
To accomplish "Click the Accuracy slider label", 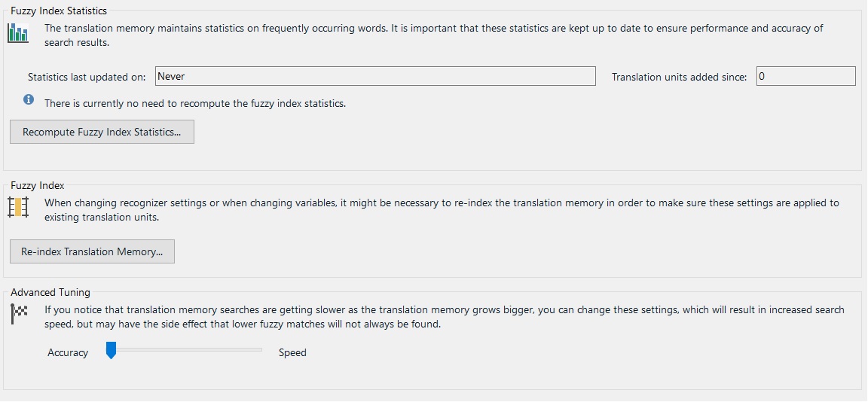I will (68, 352).
